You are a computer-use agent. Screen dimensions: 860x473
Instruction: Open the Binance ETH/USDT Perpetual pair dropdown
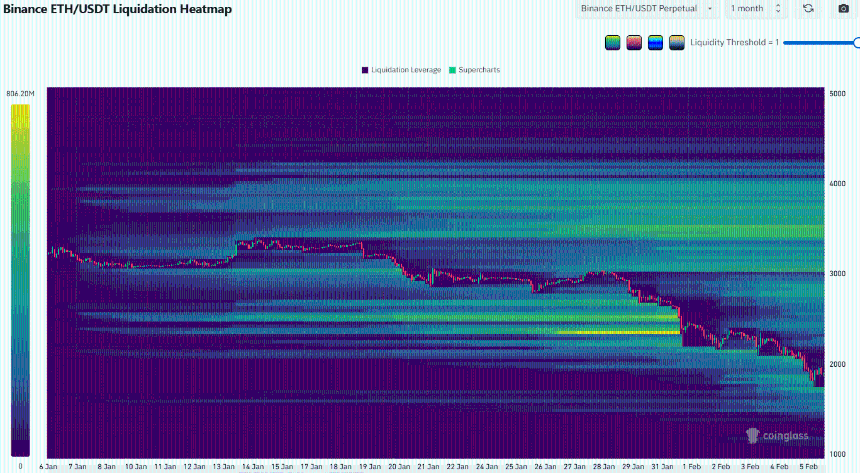(x=647, y=8)
